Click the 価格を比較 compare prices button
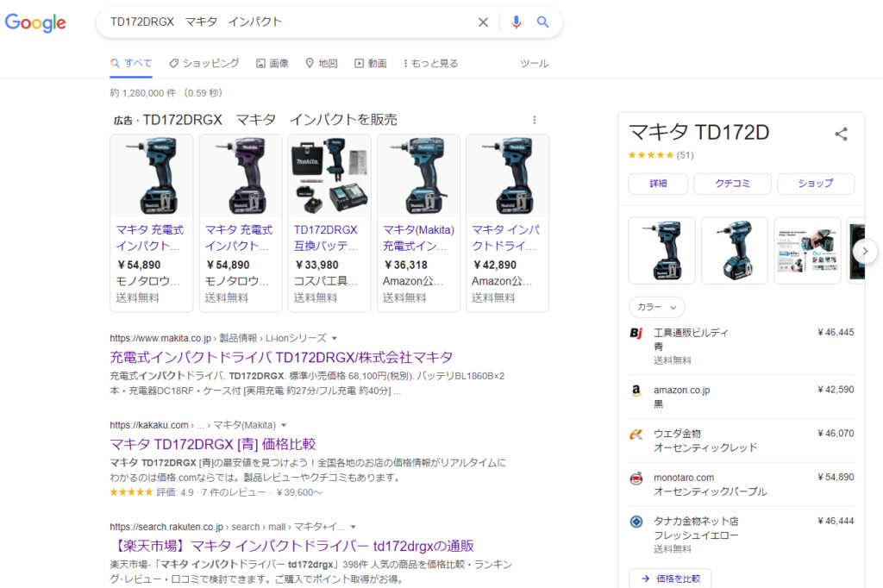The width and height of the screenshot is (883, 588). point(670,579)
